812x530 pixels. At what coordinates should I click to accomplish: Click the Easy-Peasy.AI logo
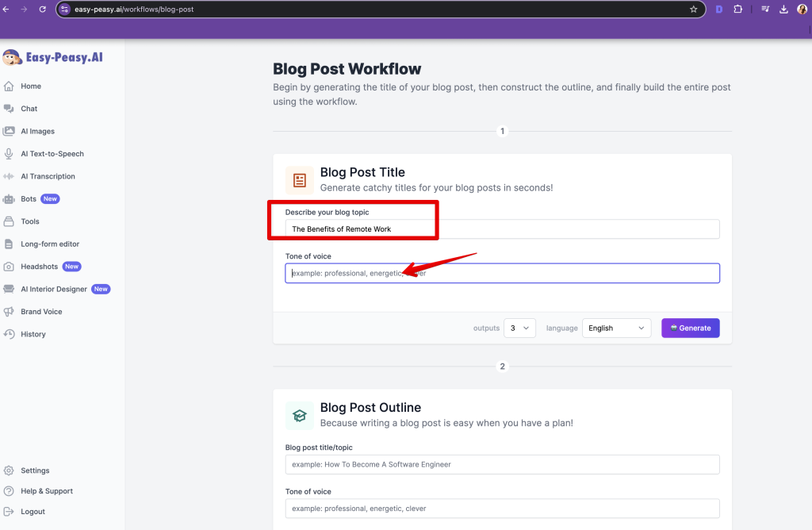[x=53, y=57]
